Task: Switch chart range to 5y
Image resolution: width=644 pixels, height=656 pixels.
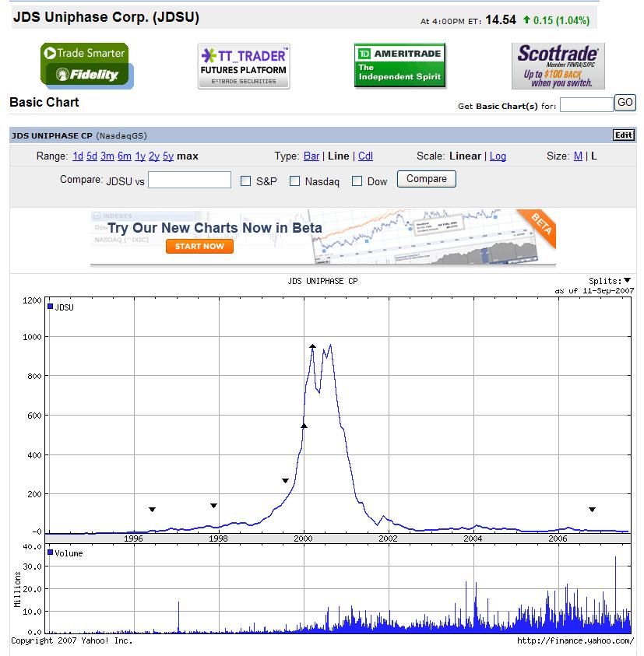Action: pyautogui.click(x=168, y=156)
